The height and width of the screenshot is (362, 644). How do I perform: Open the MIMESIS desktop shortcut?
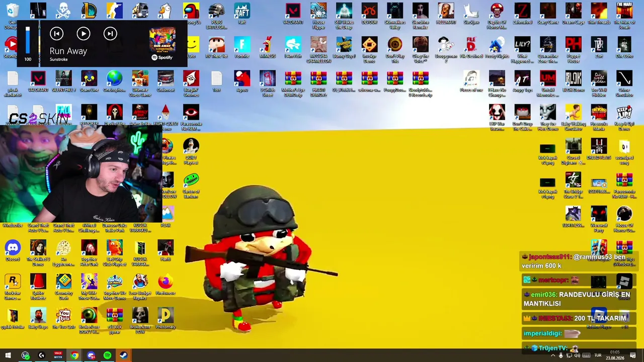267,47
